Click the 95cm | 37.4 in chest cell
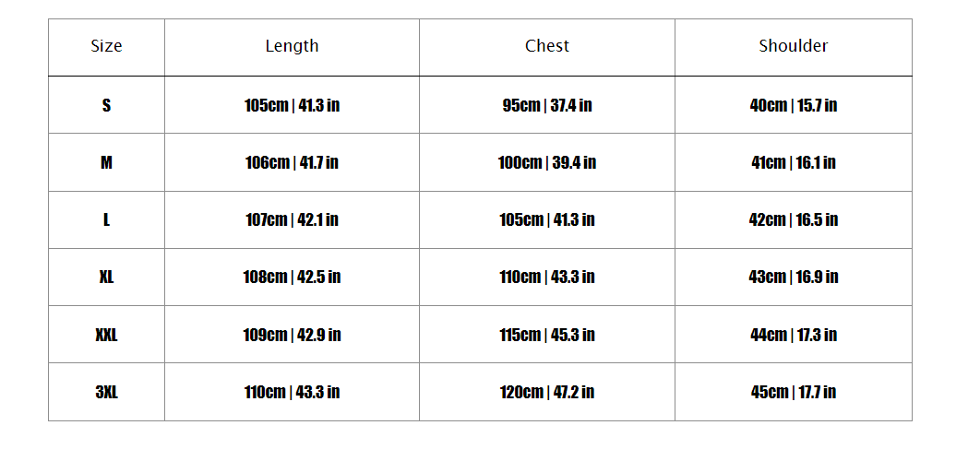 coord(547,105)
